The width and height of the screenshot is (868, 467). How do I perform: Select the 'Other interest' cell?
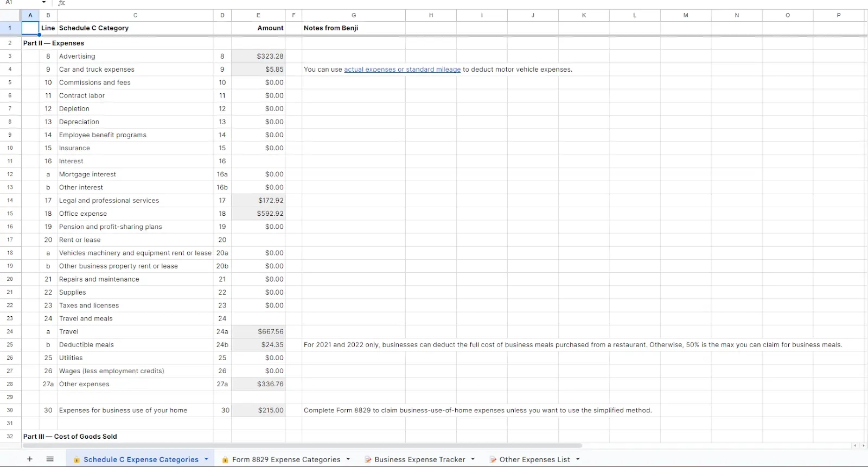(x=135, y=187)
